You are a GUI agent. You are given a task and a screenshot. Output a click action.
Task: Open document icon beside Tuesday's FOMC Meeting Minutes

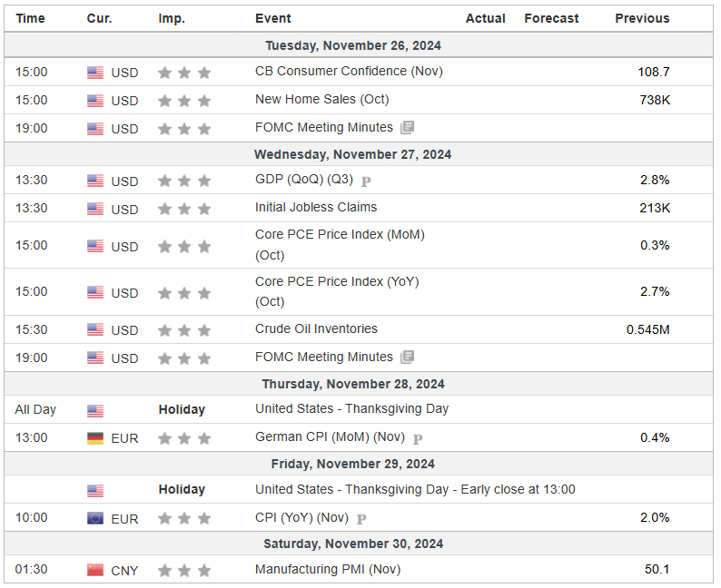tap(408, 128)
